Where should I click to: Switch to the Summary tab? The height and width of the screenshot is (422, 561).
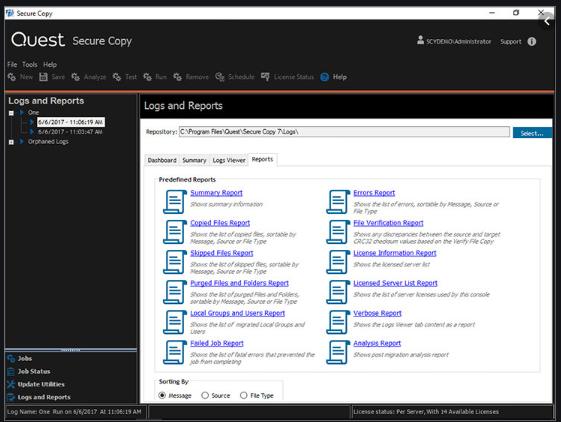pyautogui.click(x=194, y=160)
